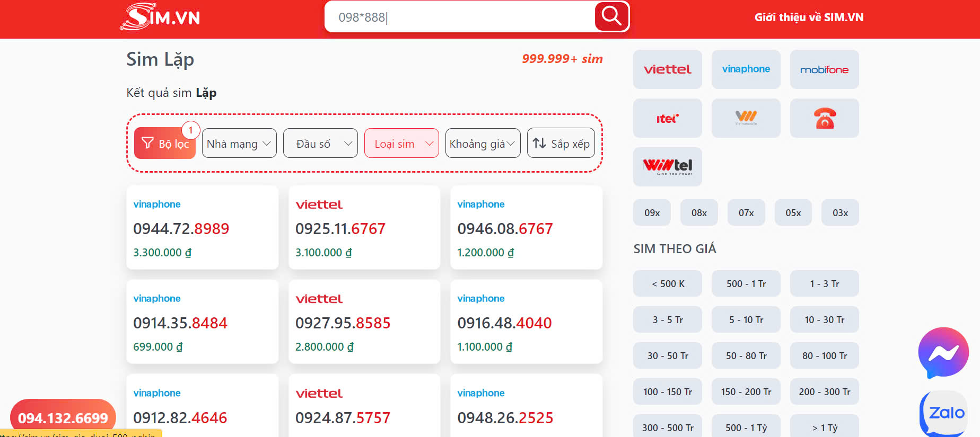This screenshot has height=437, width=980.
Task: Open sim number 0948.26.2525
Action: pos(505,417)
